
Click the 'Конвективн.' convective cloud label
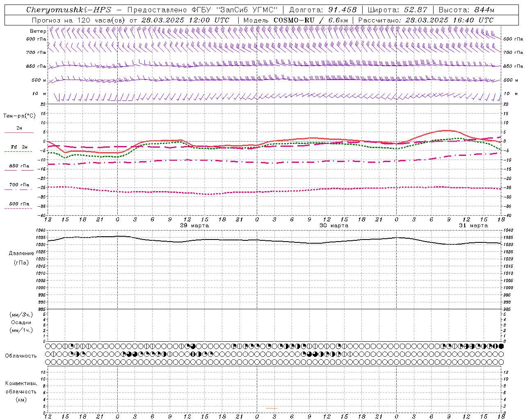pos(21,384)
